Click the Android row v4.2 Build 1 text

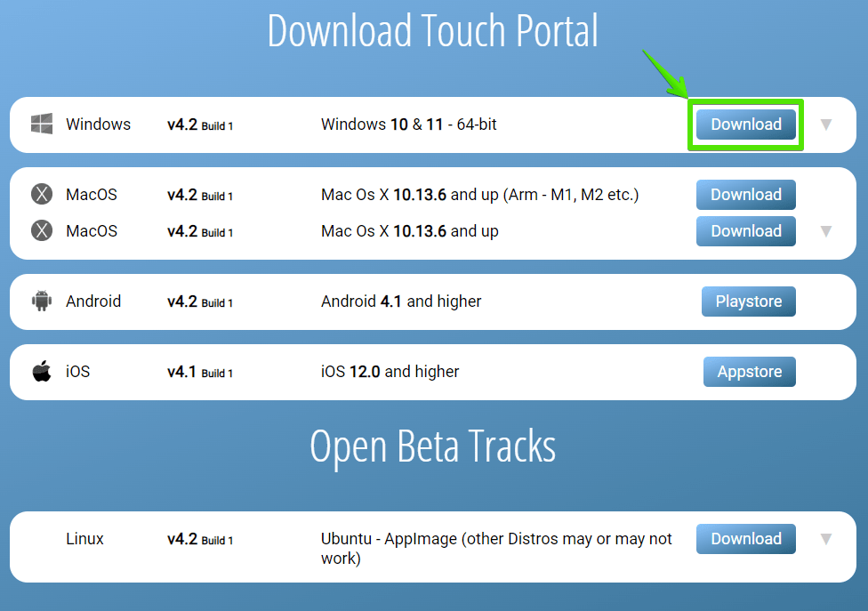point(200,301)
